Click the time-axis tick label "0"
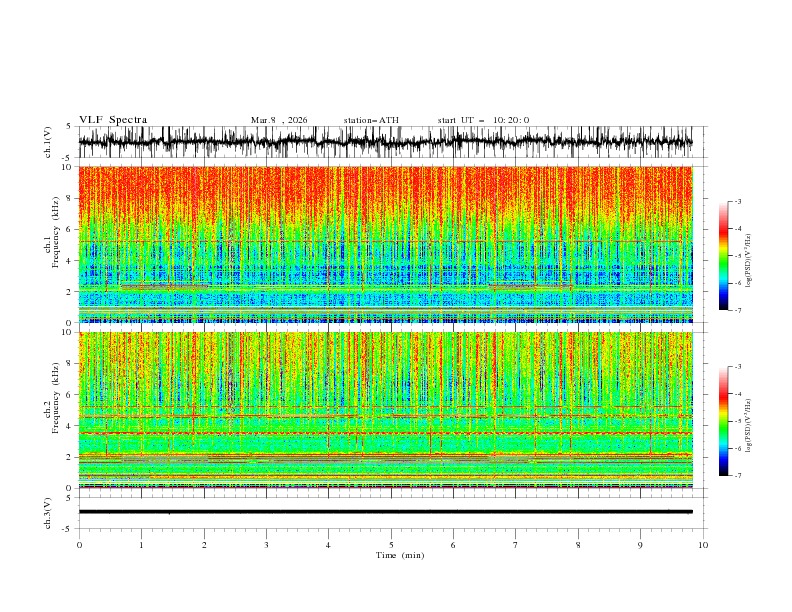The image size is (792, 612). 79,545
